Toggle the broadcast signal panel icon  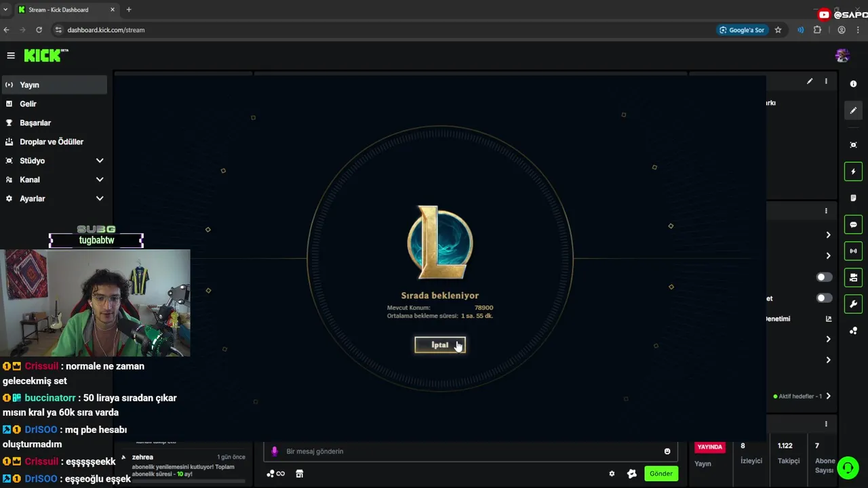click(x=853, y=251)
